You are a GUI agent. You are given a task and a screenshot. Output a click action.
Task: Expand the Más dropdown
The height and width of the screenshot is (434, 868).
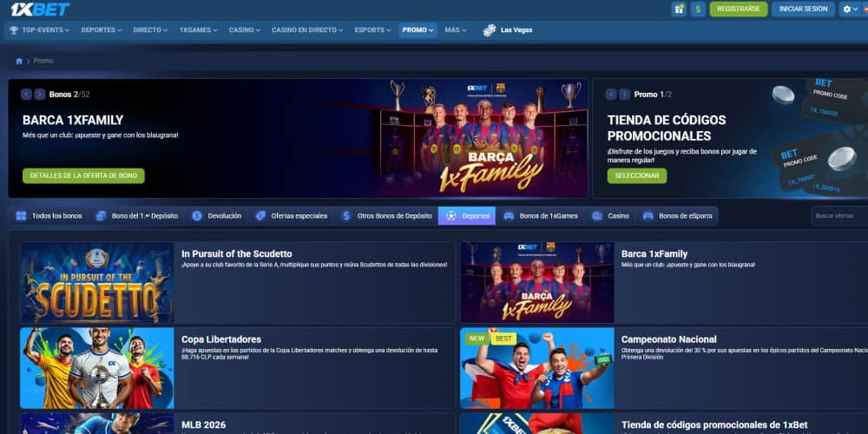456,30
